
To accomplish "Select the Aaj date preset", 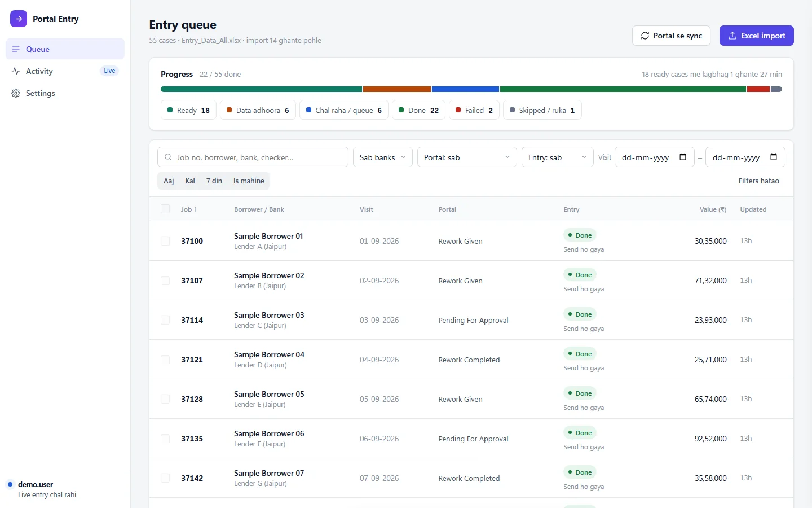I will pyautogui.click(x=169, y=181).
